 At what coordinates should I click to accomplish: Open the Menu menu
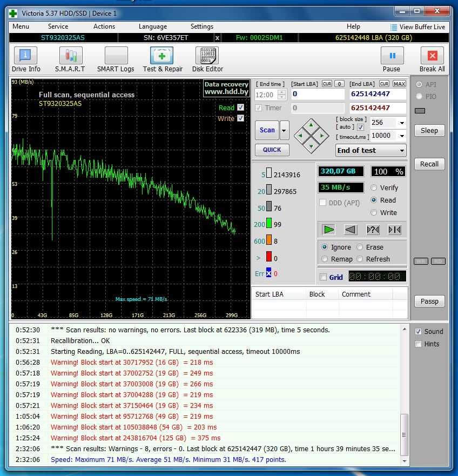pyautogui.click(x=21, y=26)
